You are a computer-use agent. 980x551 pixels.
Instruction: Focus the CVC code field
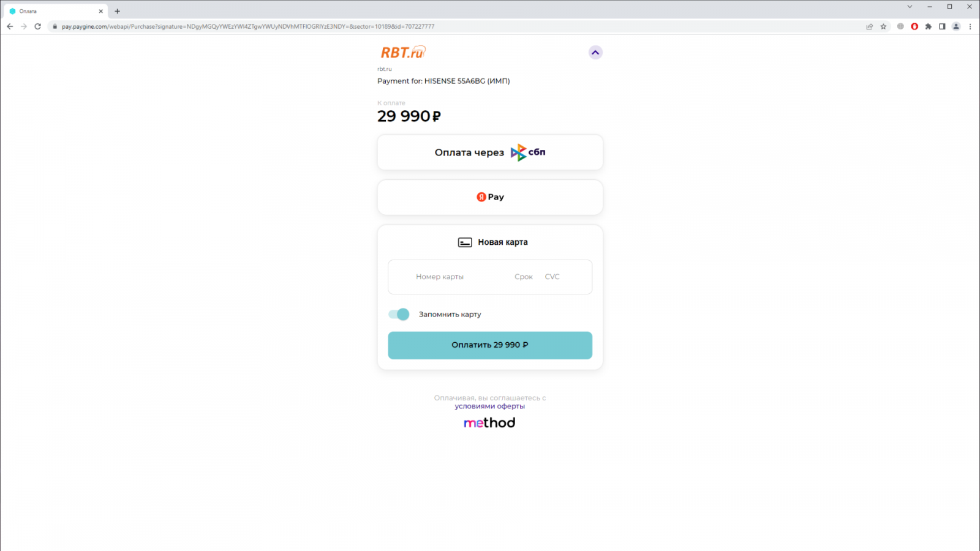[552, 277]
